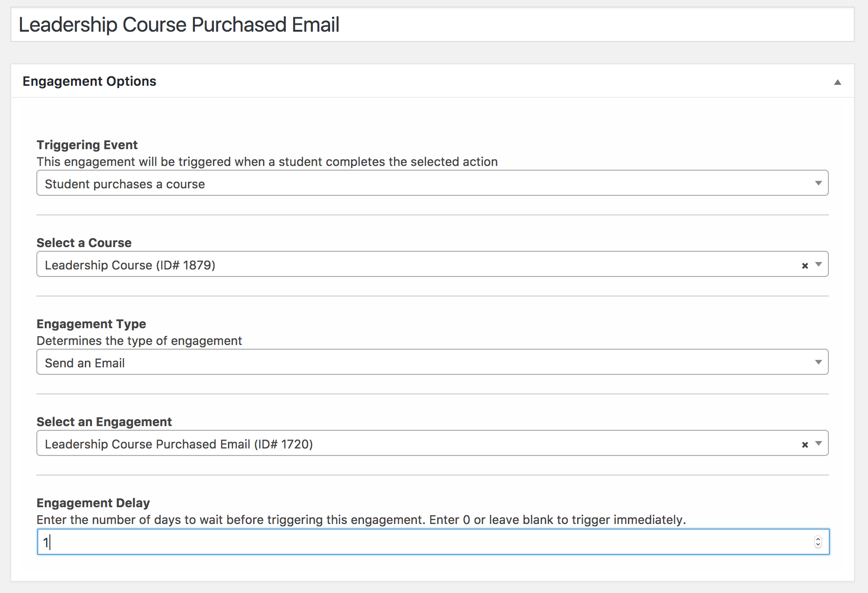868x593 pixels.
Task: Increase Engagement Delay with stepper up arrow
Action: pos(818,539)
